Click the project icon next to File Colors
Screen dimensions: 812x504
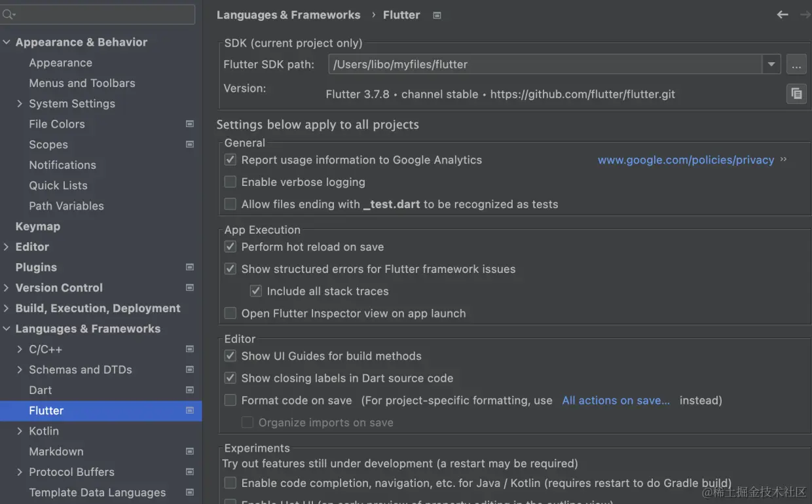(190, 124)
